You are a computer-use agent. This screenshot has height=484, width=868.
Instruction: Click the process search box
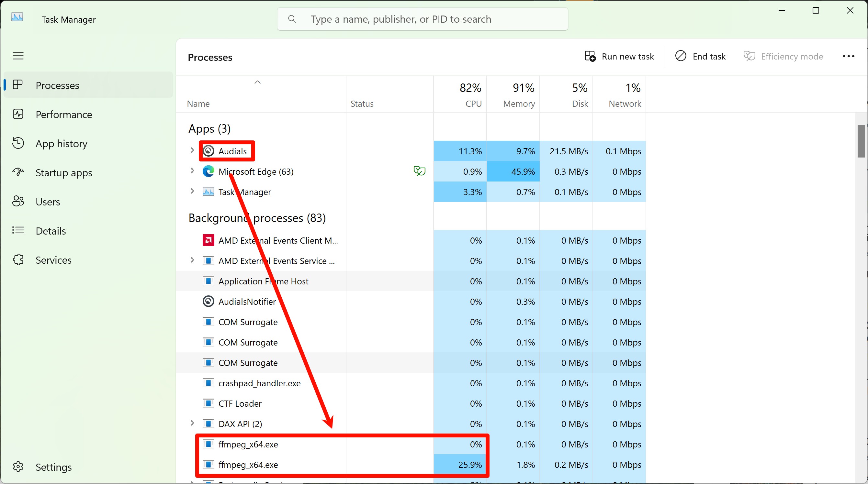click(423, 19)
